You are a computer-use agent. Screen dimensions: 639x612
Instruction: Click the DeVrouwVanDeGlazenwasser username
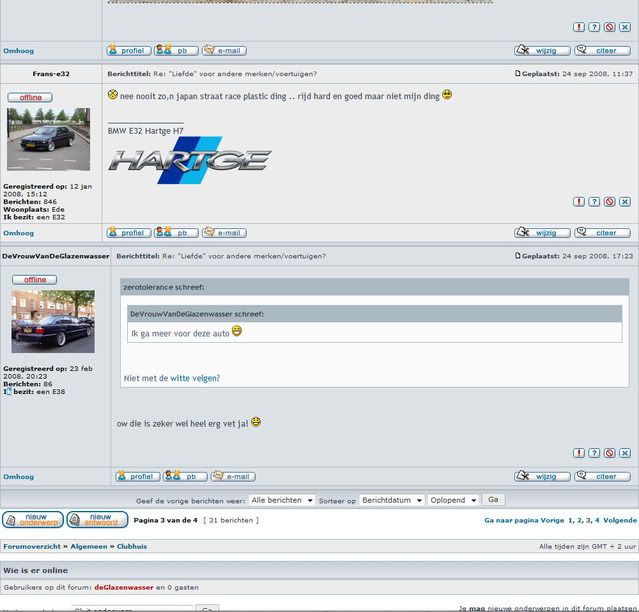(x=55, y=256)
